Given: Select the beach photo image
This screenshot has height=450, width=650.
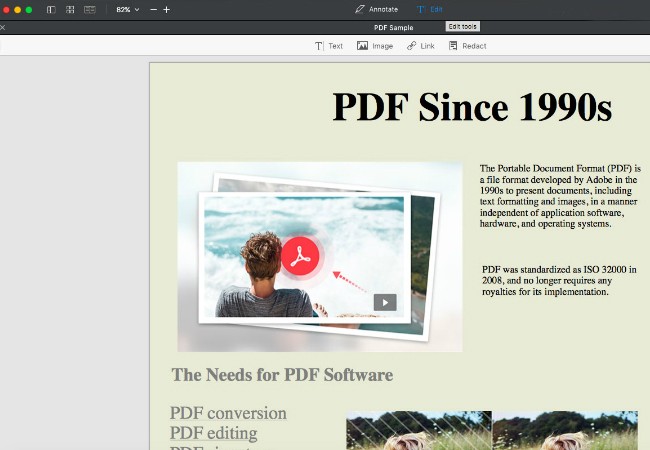Looking at the screenshot, I should point(320,257).
